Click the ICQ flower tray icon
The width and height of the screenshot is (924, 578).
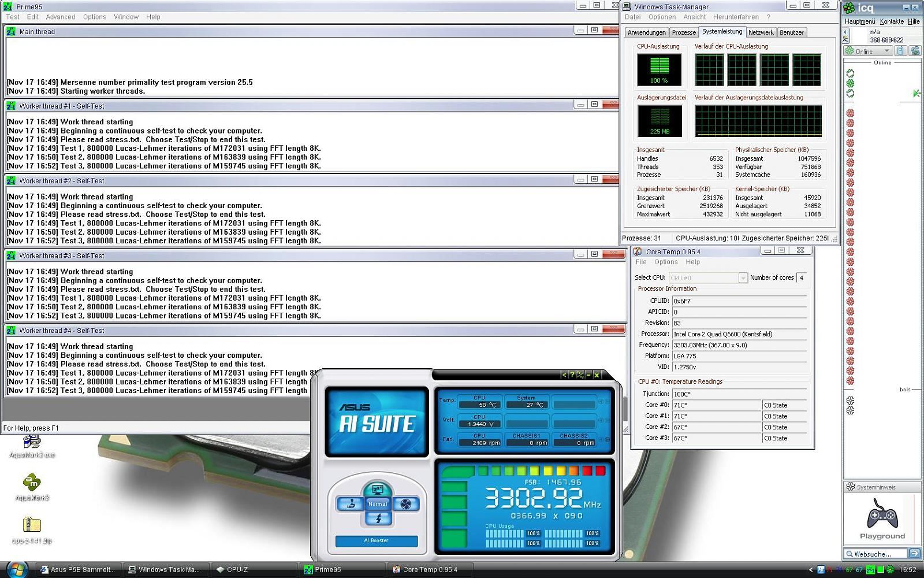[890, 570]
